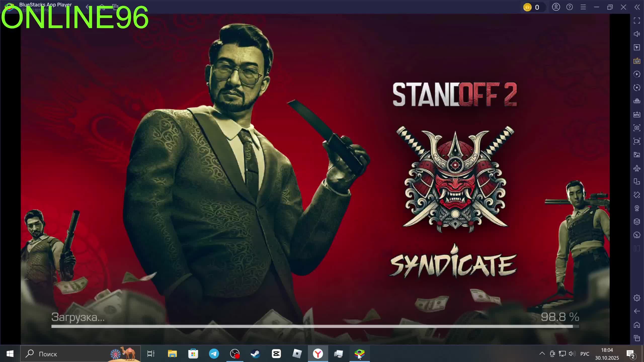Take a screenshot with camera icon

tap(637, 128)
